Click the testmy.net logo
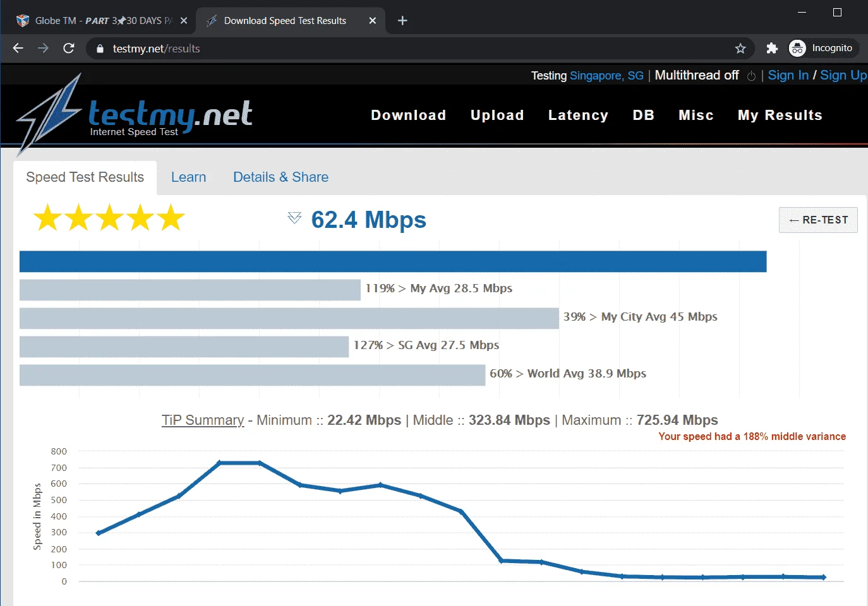Viewport: 868px width, 606px height. [x=135, y=114]
